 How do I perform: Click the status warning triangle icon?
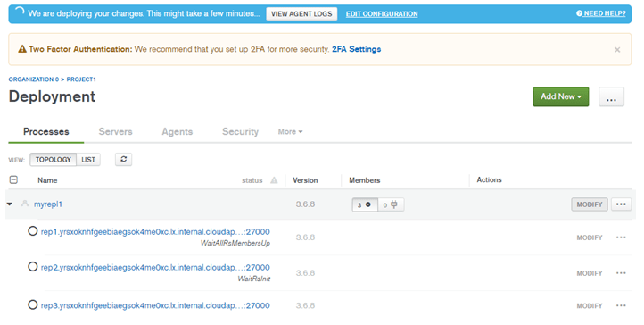tap(274, 180)
